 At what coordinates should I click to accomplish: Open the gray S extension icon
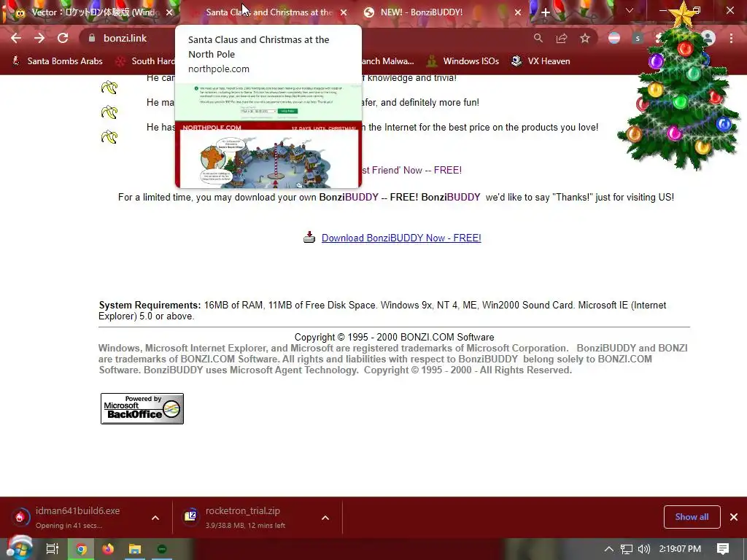coord(638,38)
